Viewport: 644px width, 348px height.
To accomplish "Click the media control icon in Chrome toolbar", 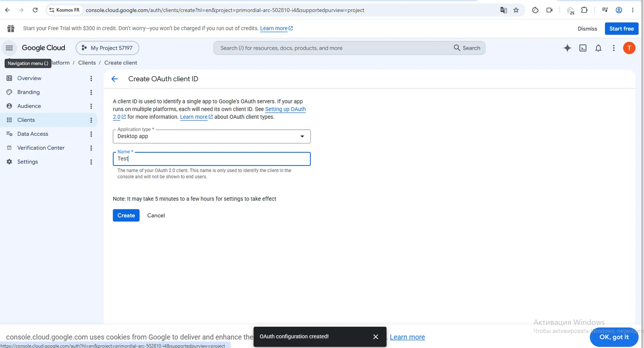I will point(605,10).
